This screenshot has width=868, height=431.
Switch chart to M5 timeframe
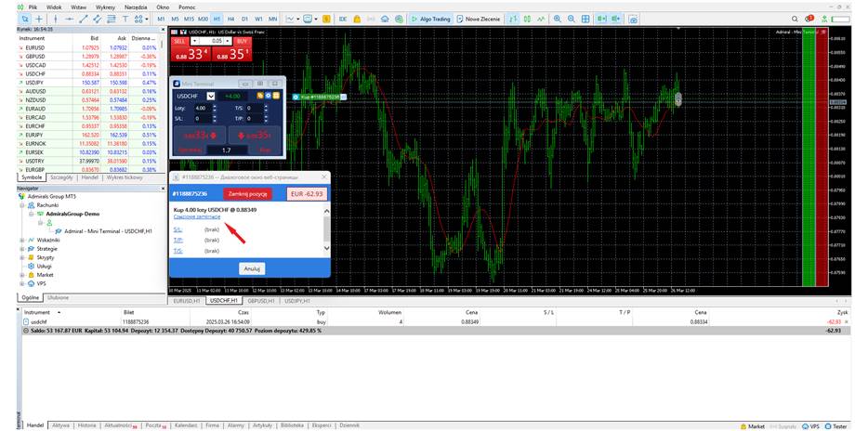[x=175, y=19]
